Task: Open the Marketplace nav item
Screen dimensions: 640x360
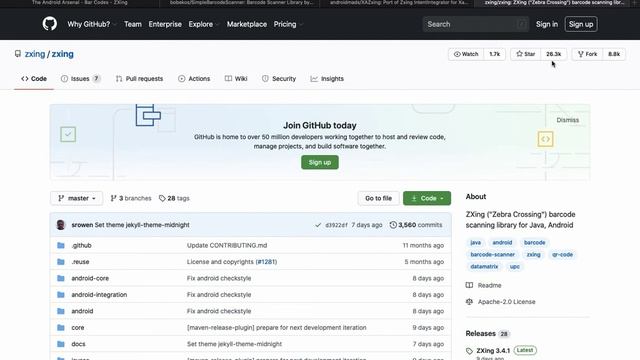Action: click(247, 24)
